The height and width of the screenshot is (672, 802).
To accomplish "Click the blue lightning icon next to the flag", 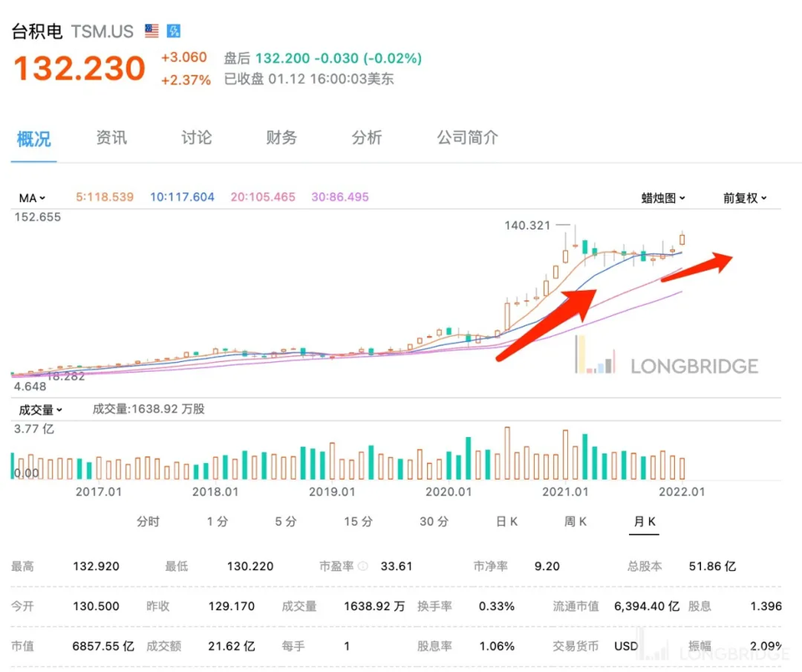I will (174, 31).
